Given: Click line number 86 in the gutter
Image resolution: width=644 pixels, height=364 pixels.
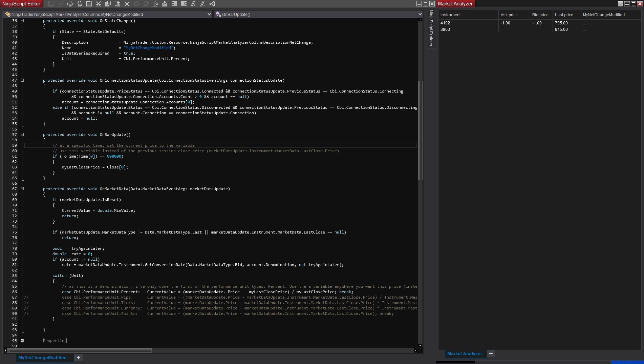Looking at the screenshot, I should click(15, 292).
